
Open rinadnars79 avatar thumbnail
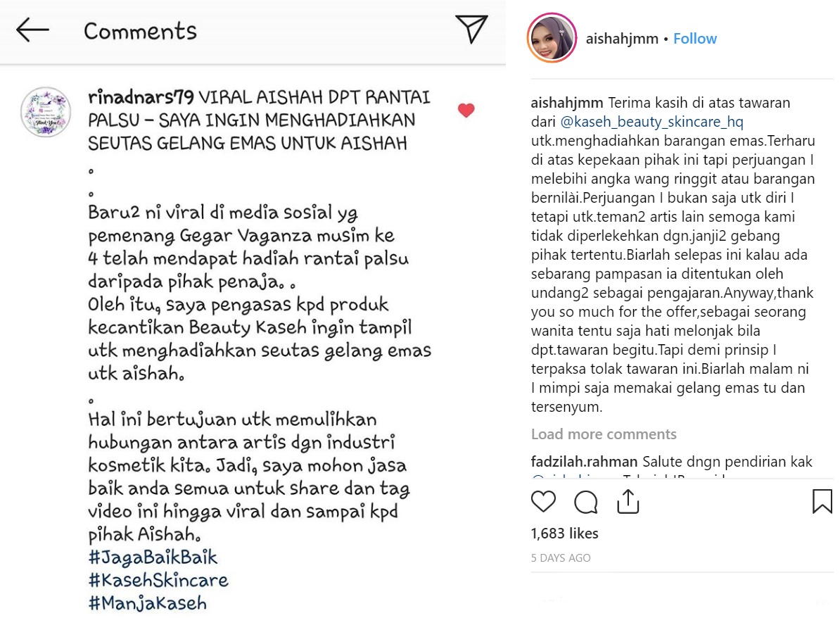(x=46, y=112)
